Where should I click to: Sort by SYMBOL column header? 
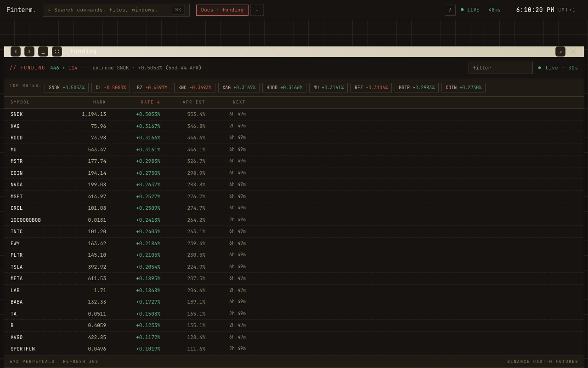point(20,103)
